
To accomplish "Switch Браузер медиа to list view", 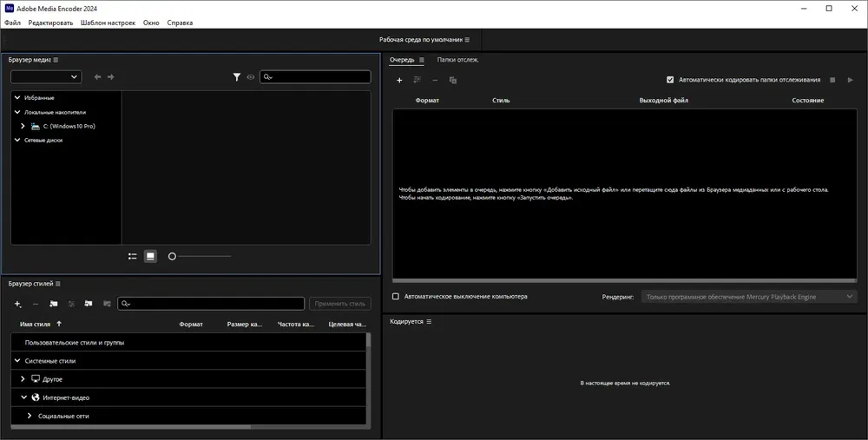I will [133, 256].
